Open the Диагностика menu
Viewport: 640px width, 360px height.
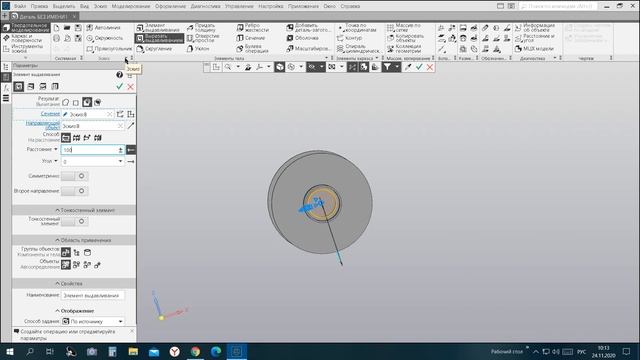(205, 6)
